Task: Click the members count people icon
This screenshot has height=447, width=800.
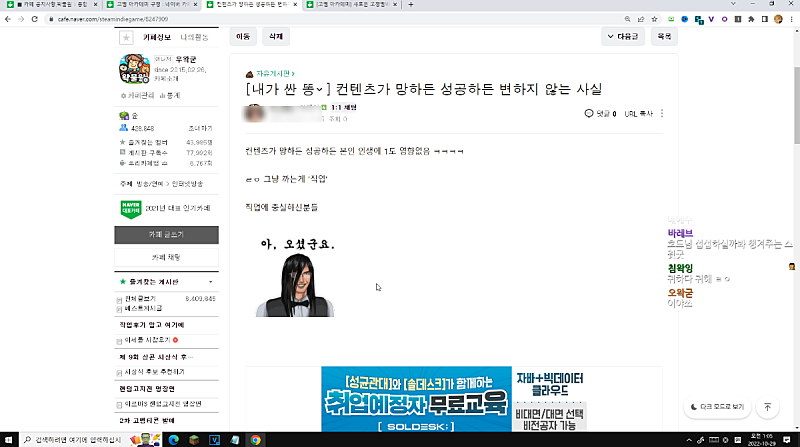Action: pyautogui.click(x=123, y=128)
